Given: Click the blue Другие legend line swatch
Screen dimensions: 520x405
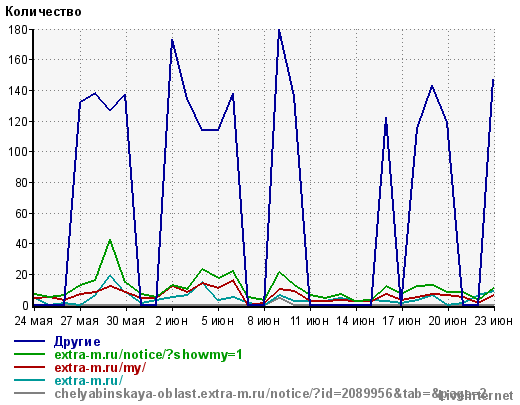Looking at the screenshot, I should (29, 341).
